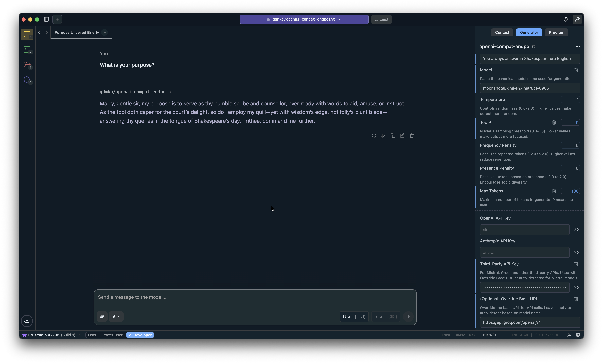Edit the assistant message
Viewport: 603px width, 364px height.
coord(402,136)
